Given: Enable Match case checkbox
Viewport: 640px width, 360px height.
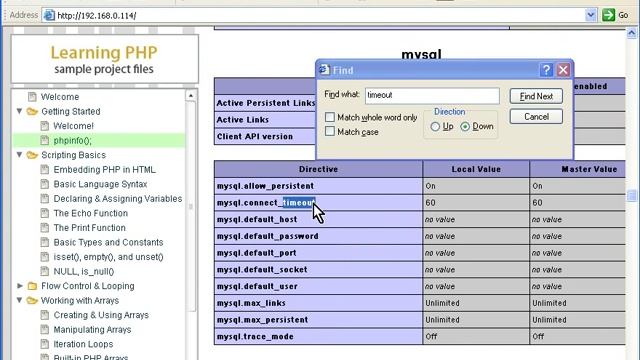Looking at the screenshot, I should point(330,131).
